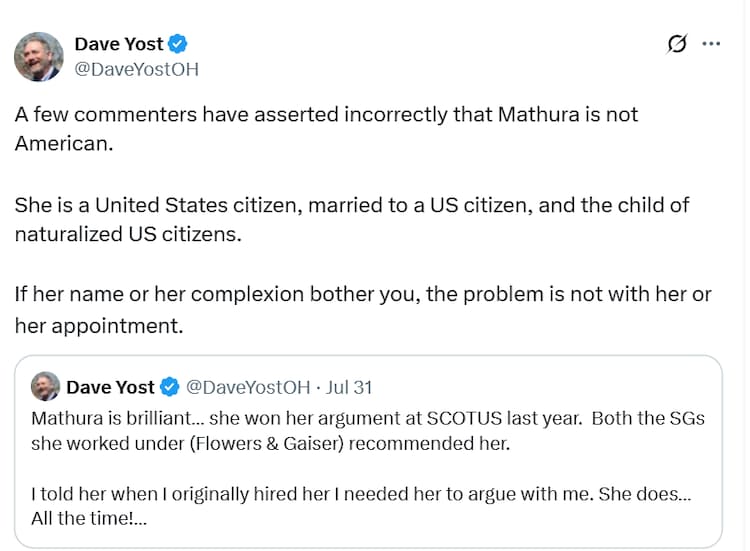Click the @DaveYostOH handle in the quoted post
750x551 pixels.
248,387
